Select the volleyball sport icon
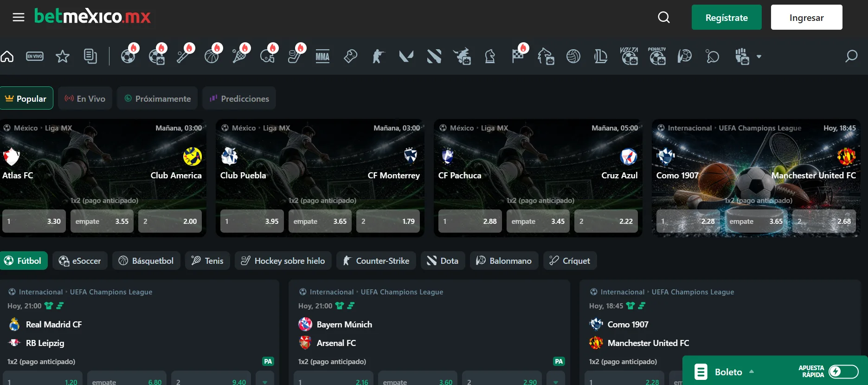The height and width of the screenshot is (385, 868). pyautogui.click(x=573, y=57)
